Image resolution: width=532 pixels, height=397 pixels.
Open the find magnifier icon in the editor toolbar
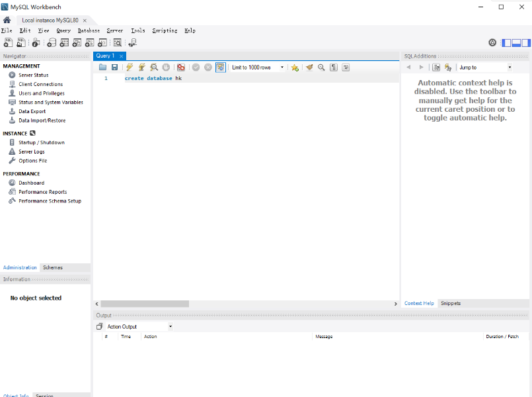pyautogui.click(x=321, y=67)
